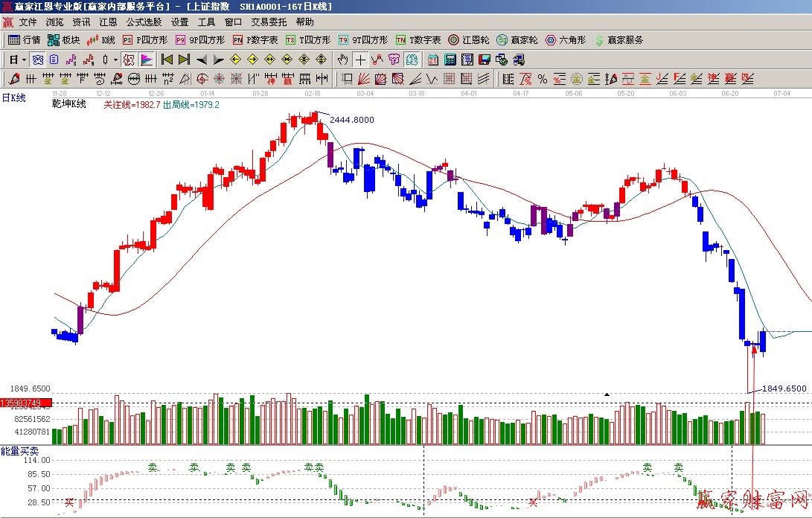Open the 交易委托 menu

(268, 22)
